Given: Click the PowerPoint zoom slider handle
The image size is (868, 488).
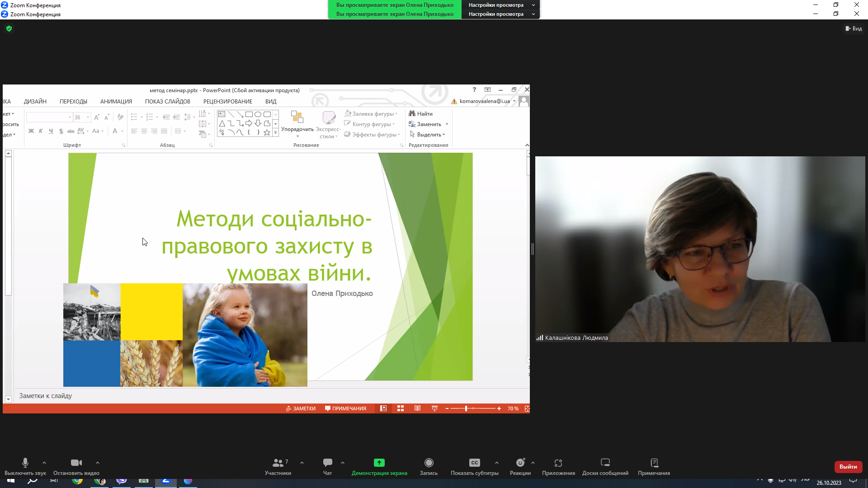Looking at the screenshot, I should pyautogui.click(x=466, y=408).
